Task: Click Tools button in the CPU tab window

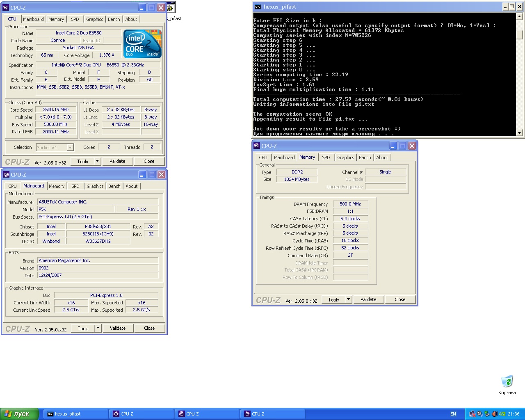Action: point(83,161)
